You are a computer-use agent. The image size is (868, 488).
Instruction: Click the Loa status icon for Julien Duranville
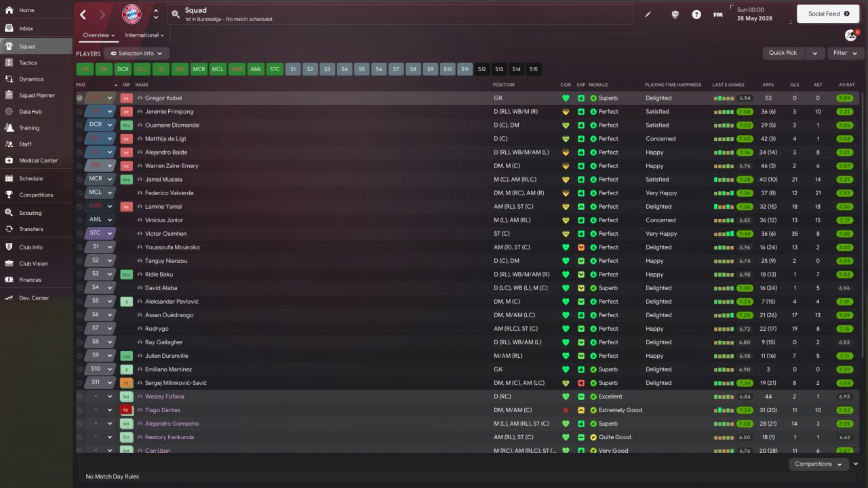point(126,356)
